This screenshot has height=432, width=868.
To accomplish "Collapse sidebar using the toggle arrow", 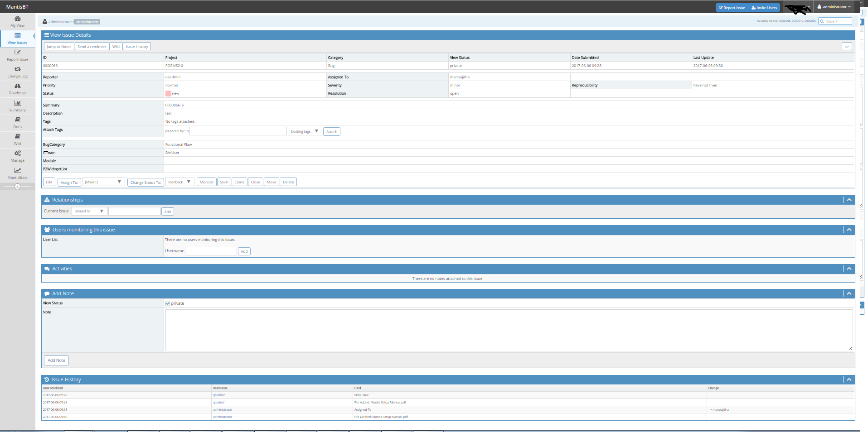I will [x=17, y=187].
